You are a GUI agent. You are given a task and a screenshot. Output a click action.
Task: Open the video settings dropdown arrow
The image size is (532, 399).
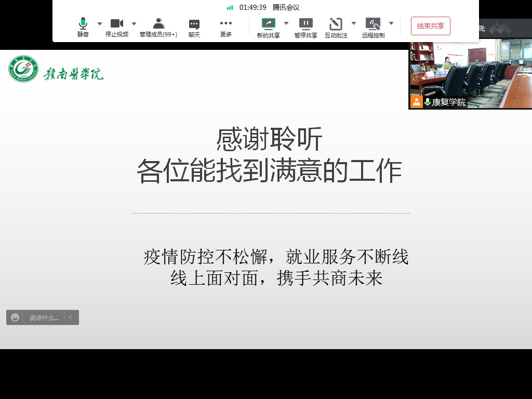coord(134,24)
